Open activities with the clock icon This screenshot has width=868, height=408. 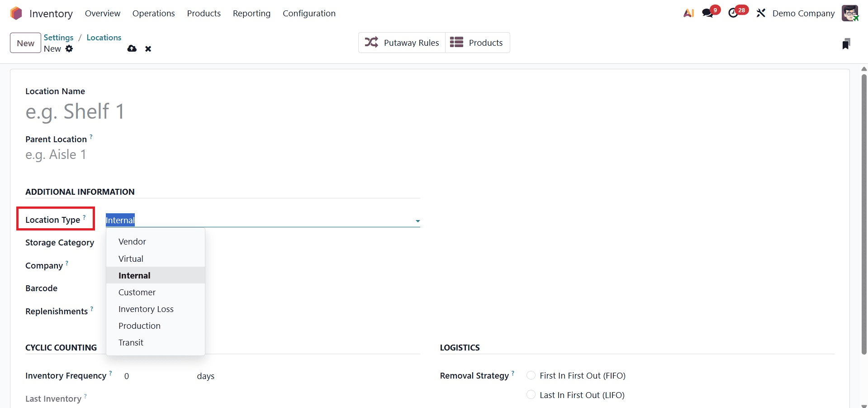pyautogui.click(x=734, y=13)
